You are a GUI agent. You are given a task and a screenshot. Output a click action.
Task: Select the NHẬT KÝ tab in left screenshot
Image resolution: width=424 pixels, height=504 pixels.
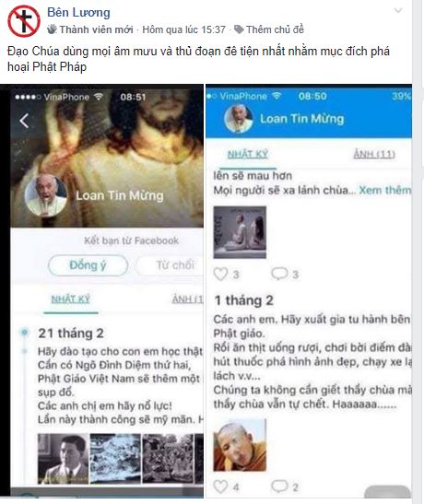pyautogui.click(x=70, y=299)
